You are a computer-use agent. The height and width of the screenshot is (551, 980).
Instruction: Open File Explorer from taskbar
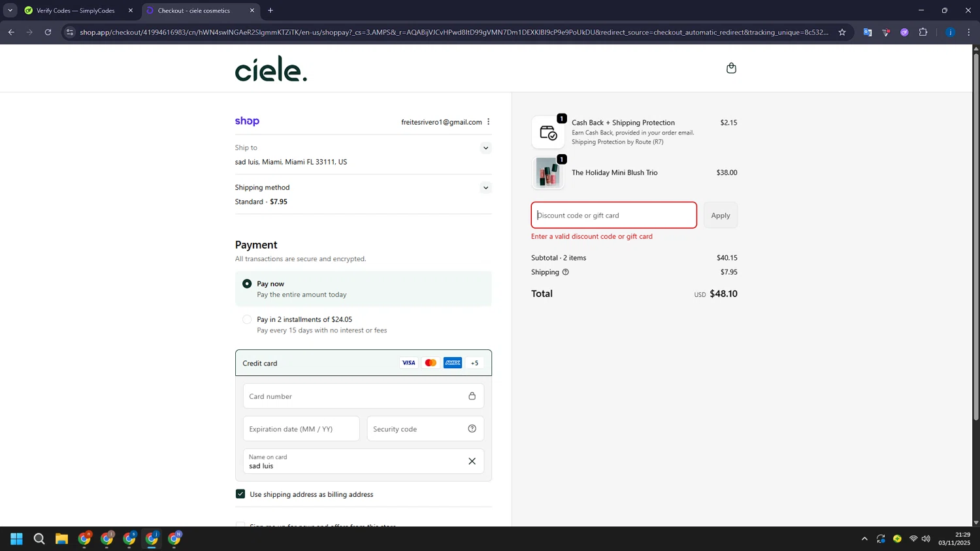click(61, 539)
